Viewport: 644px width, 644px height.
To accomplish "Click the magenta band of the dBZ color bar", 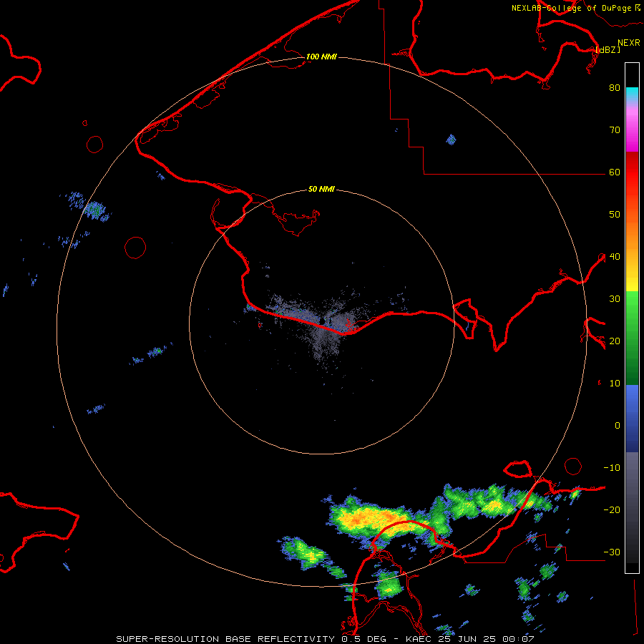I will point(632,132).
